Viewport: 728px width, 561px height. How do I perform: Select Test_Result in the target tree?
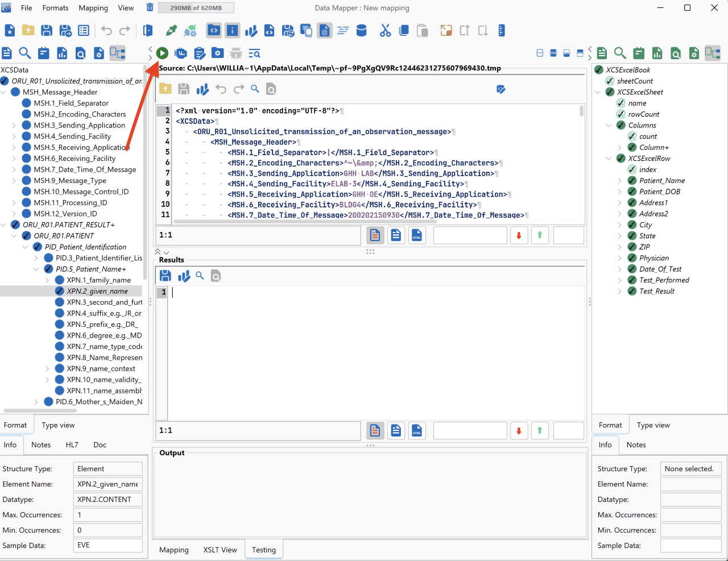click(x=657, y=291)
